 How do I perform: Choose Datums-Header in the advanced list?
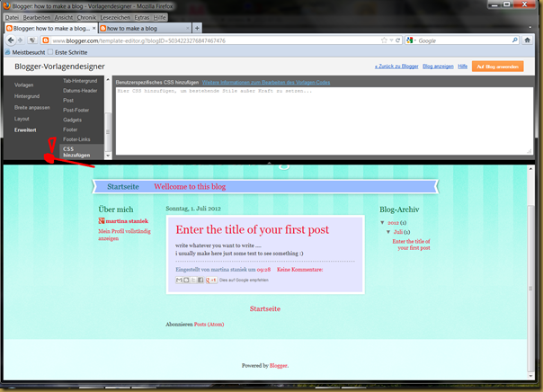80,91
